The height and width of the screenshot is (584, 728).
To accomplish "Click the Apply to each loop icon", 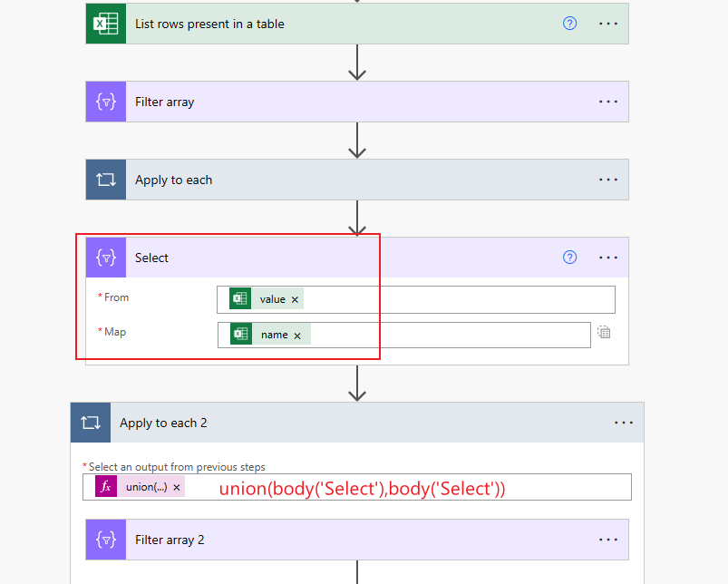I will tap(106, 180).
